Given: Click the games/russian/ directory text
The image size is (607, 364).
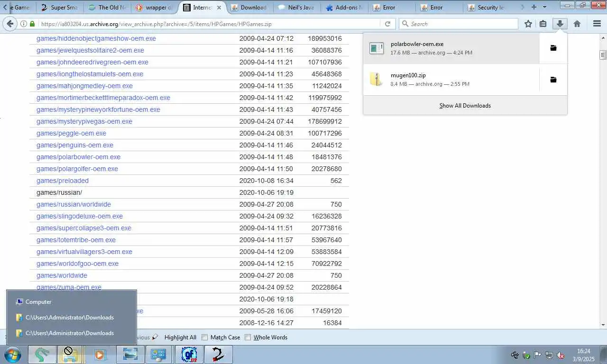Looking at the screenshot, I should [x=59, y=192].
